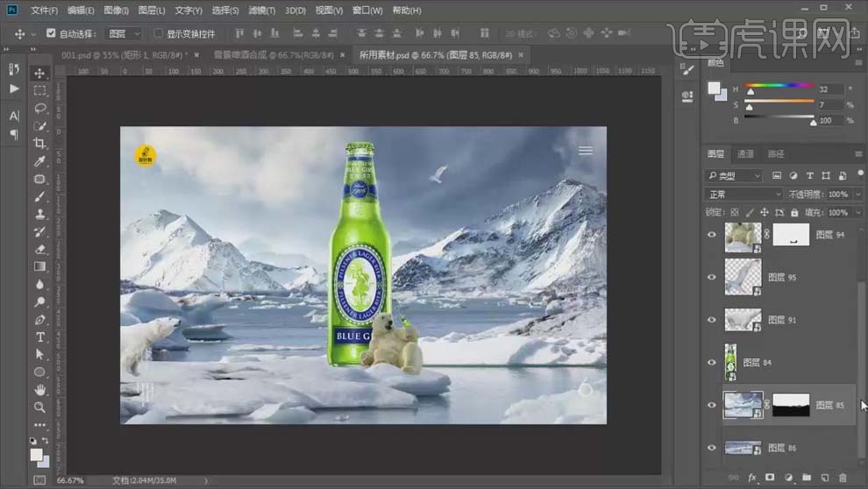Uncheck the 自动选择 checkbox
Screen dimensions: 868x489
point(51,33)
